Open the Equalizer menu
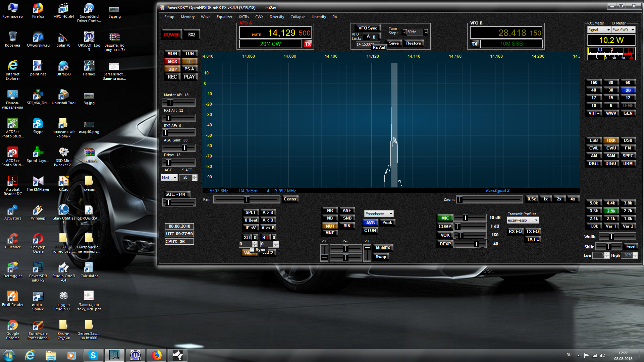The image size is (644, 362). [x=224, y=17]
